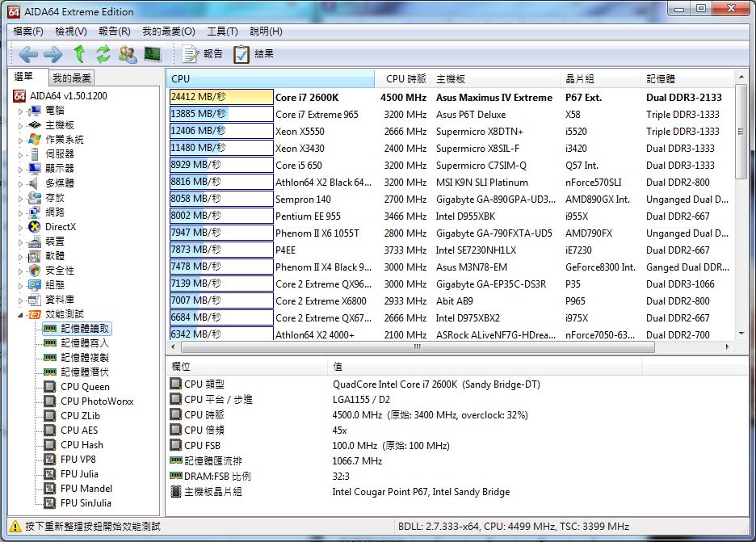Image resolution: width=756 pixels, height=542 pixels.
Task: Click the CPU ZLib benchmark icon
Action: point(49,416)
